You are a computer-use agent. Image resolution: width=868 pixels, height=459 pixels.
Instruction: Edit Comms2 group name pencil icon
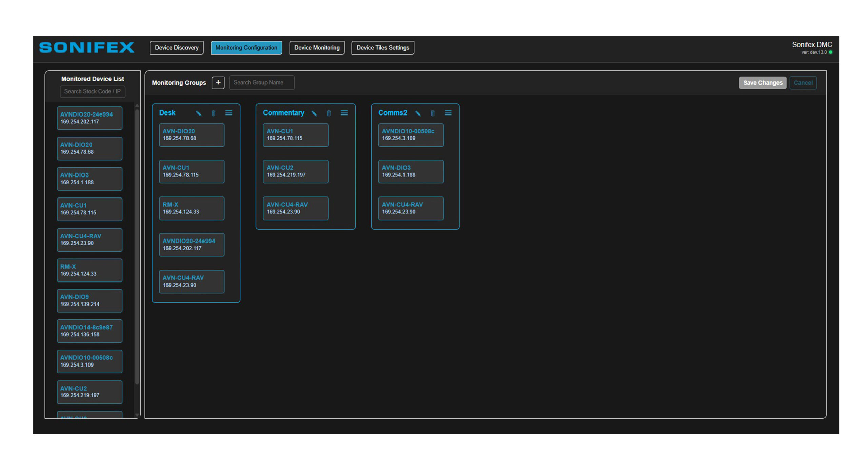418,113
